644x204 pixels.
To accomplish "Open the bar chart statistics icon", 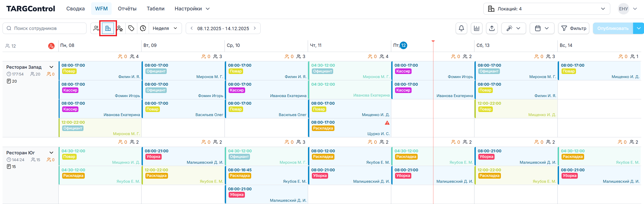I will tap(477, 28).
